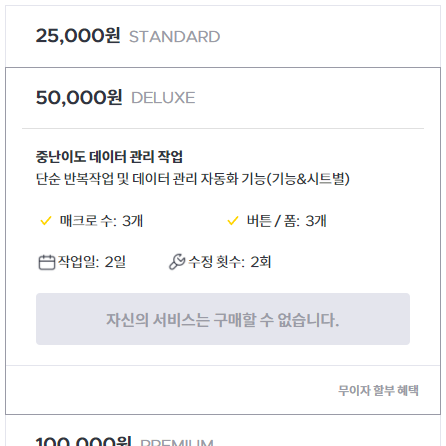Click the yellow checkmark next to 버튼 / 폼
The width and height of the screenshot is (446, 446).
233,221
